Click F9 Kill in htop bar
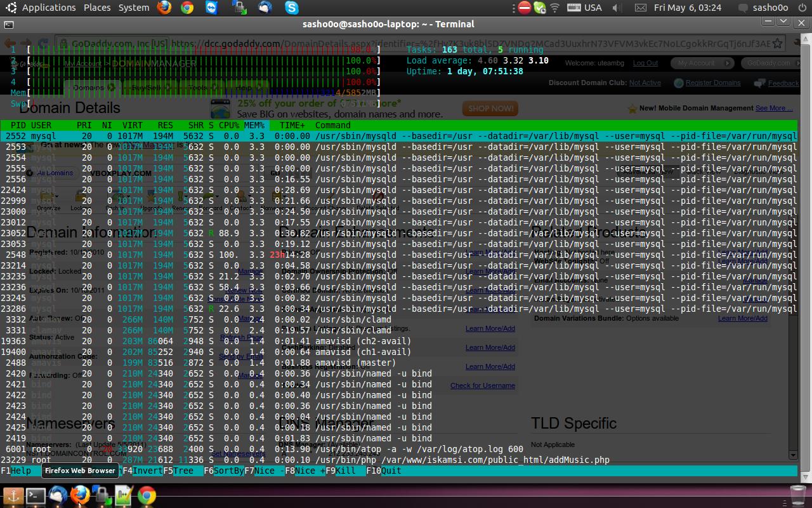 pyautogui.click(x=341, y=471)
